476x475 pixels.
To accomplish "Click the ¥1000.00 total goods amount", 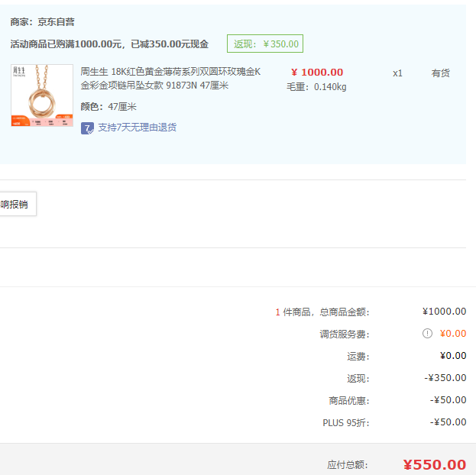I will 444,312.
